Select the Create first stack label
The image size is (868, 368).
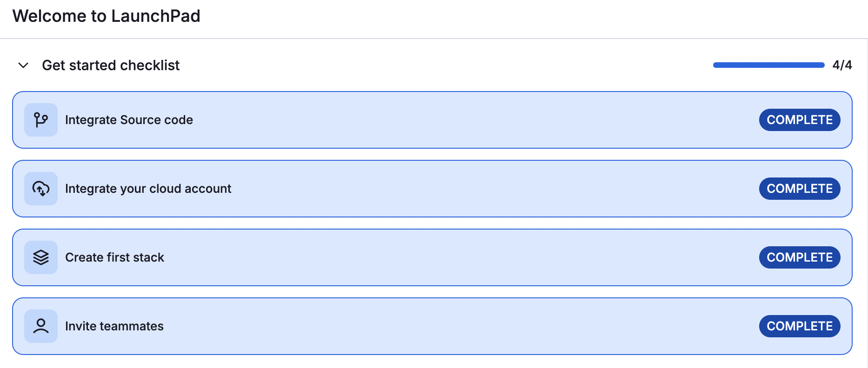114,257
